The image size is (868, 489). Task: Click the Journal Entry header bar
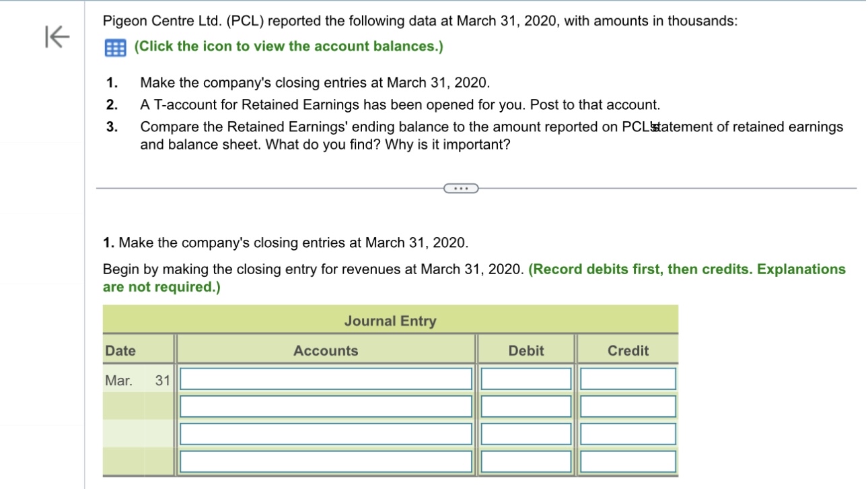coord(390,321)
